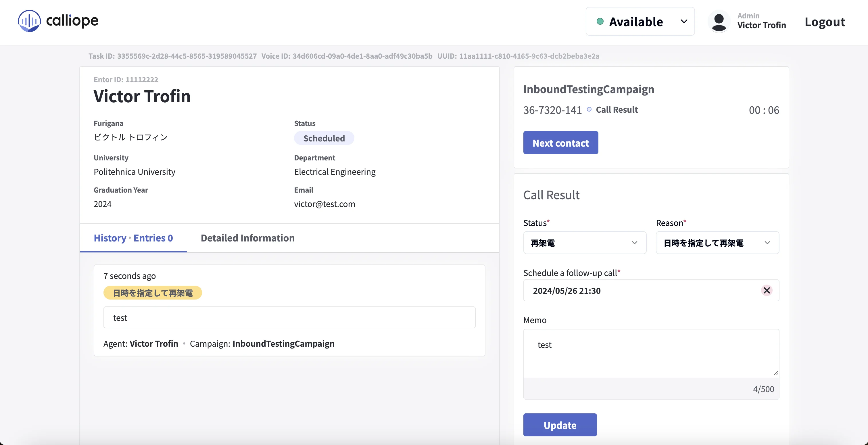Switch to the Detailed Information tab

[247, 238]
